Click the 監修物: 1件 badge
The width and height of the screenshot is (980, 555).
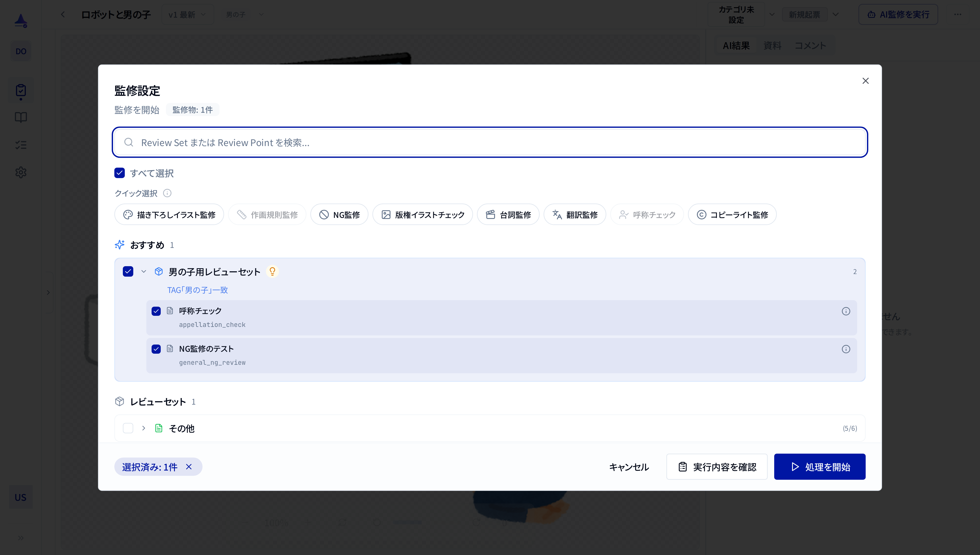(x=193, y=110)
